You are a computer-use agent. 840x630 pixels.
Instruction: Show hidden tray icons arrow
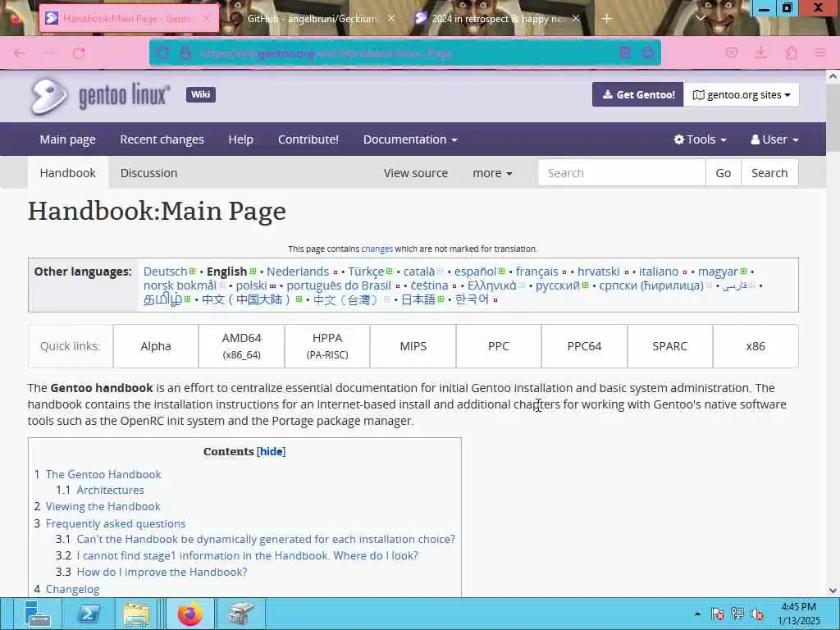pos(697,614)
